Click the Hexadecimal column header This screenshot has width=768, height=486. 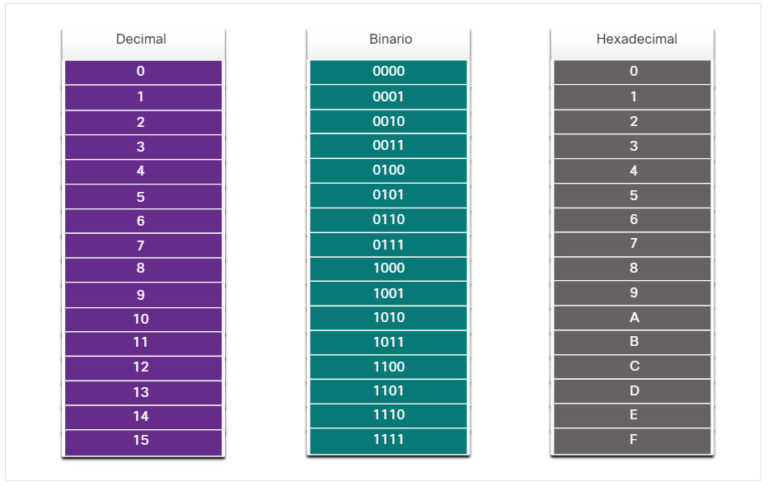[632, 40]
